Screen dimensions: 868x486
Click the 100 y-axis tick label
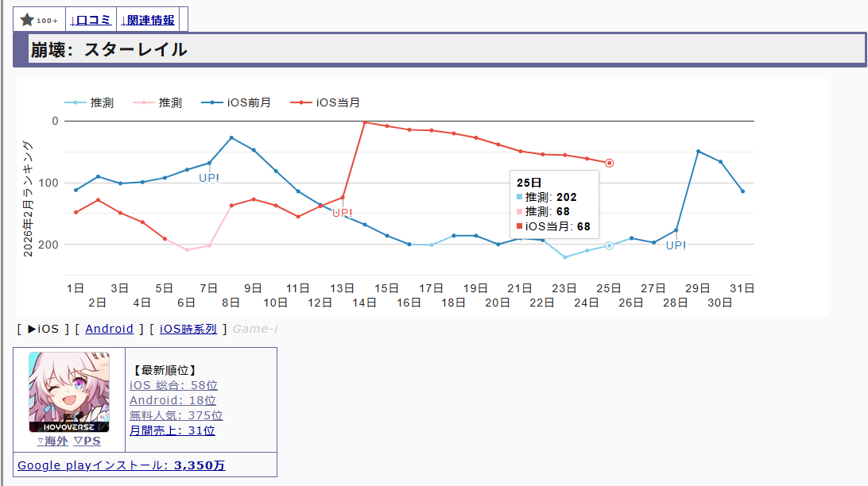(48, 183)
